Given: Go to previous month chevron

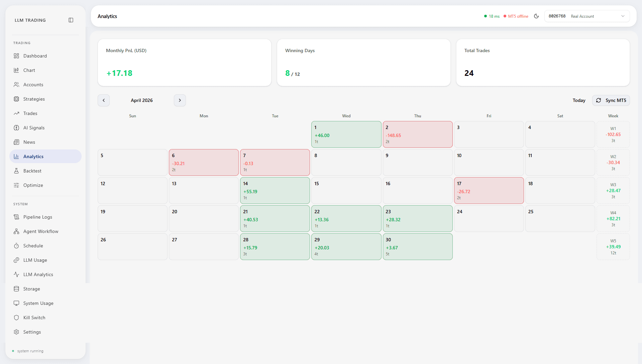Looking at the screenshot, I should pos(104,100).
